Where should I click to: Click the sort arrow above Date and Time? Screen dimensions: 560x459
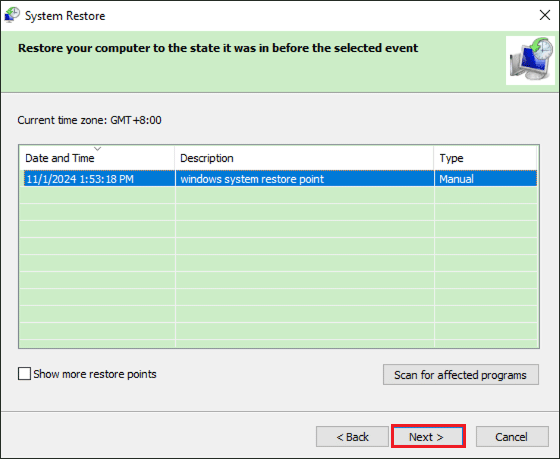pos(98,148)
